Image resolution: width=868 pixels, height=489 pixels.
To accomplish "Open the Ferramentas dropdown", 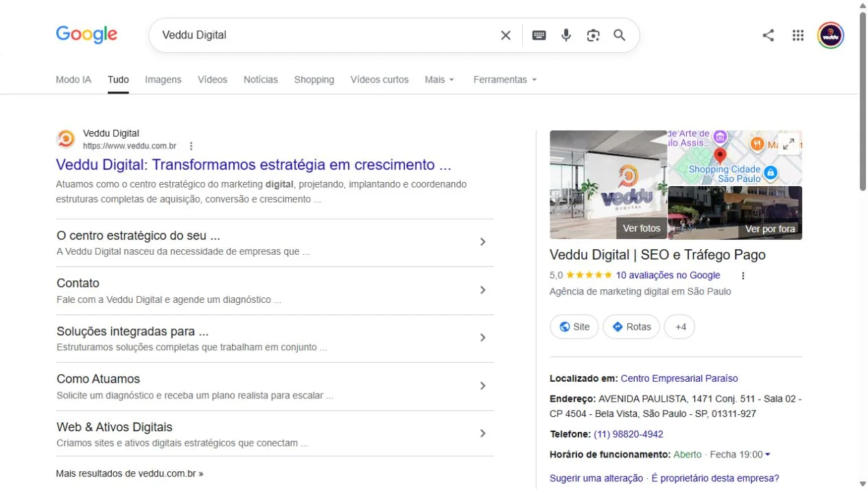I will pos(505,80).
